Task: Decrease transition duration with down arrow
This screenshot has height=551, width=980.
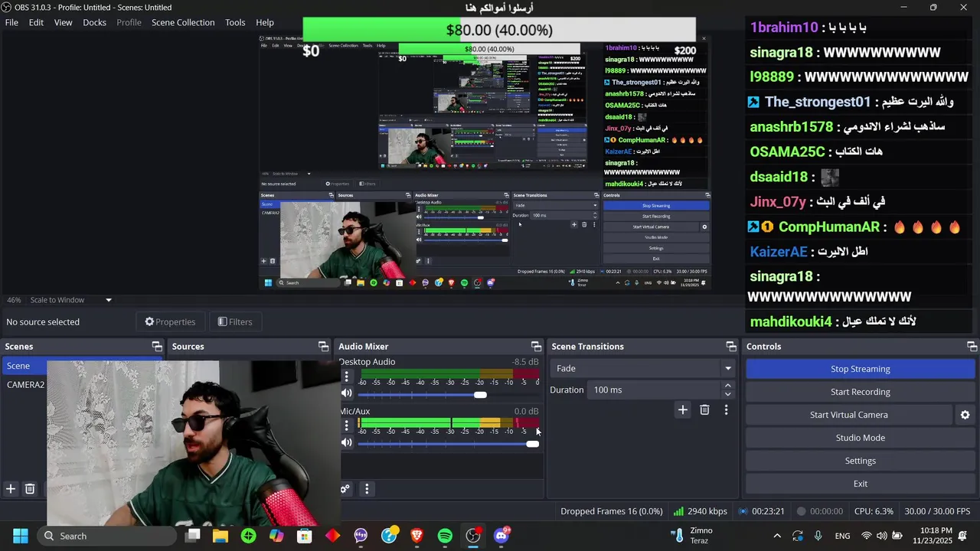Action: 727,394
